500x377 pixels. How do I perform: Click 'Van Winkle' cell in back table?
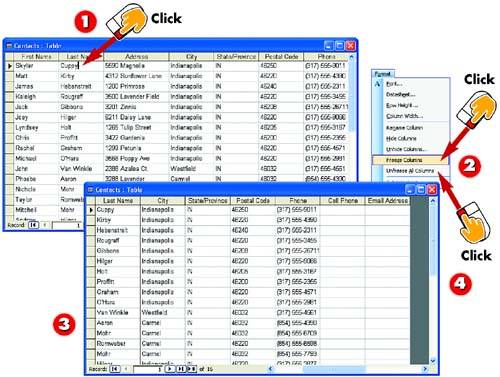point(81,169)
